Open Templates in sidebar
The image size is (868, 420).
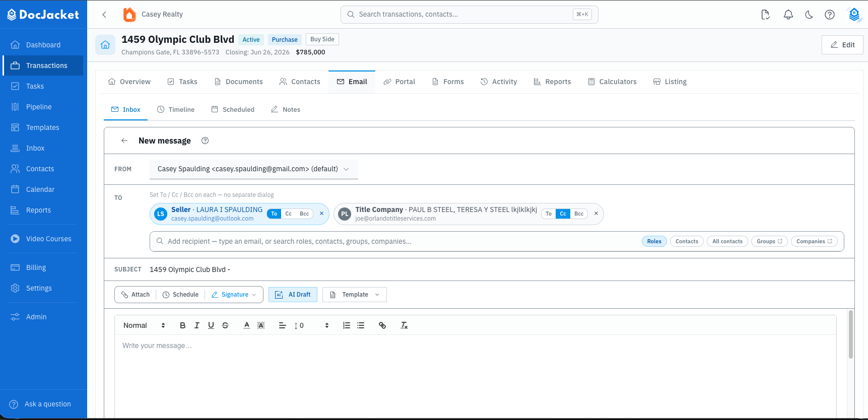point(43,127)
